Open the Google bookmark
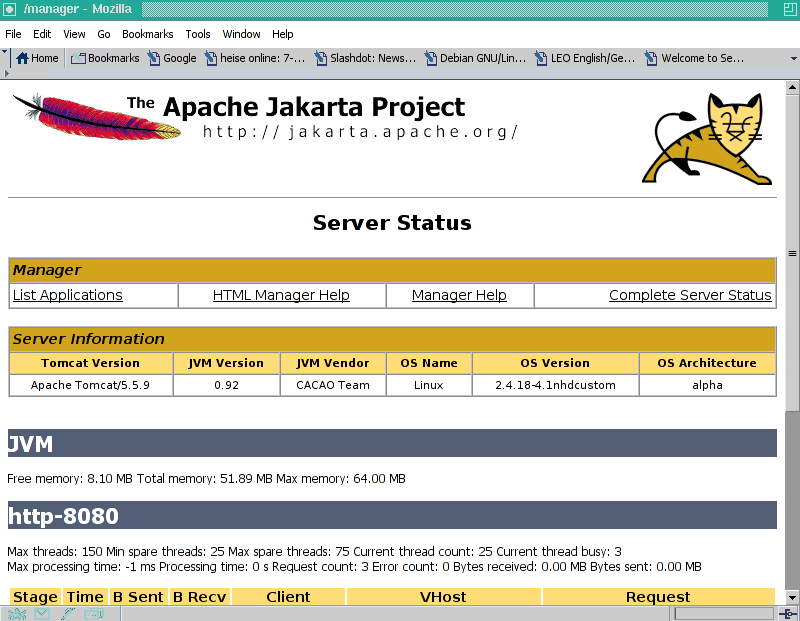This screenshot has height=621, width=800. 172,58
